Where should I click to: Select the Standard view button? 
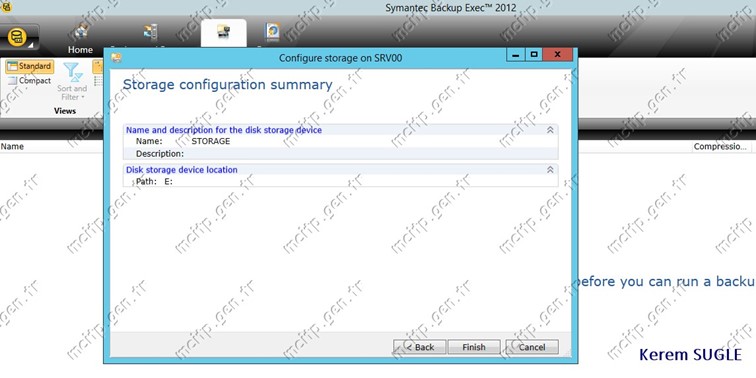pos(29,67)
